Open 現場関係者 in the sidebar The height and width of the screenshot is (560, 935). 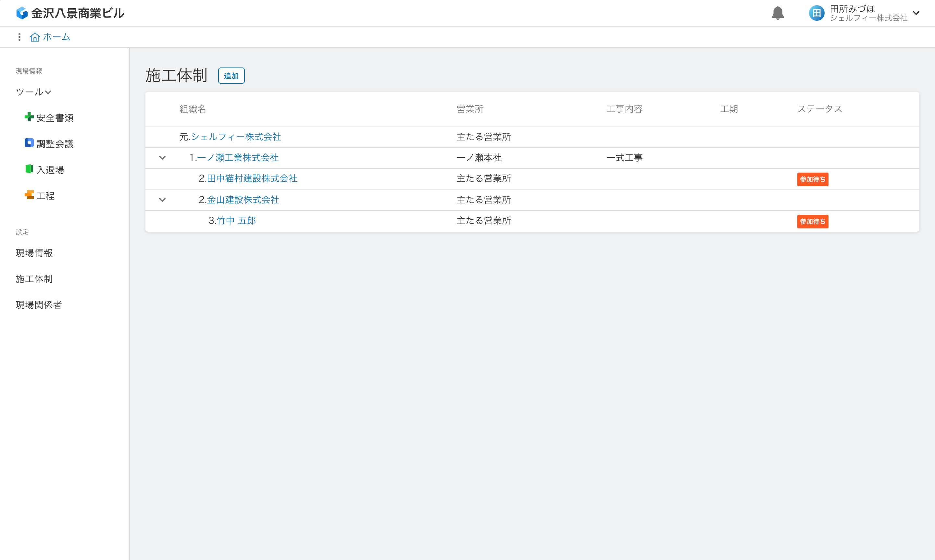[39, 305]
